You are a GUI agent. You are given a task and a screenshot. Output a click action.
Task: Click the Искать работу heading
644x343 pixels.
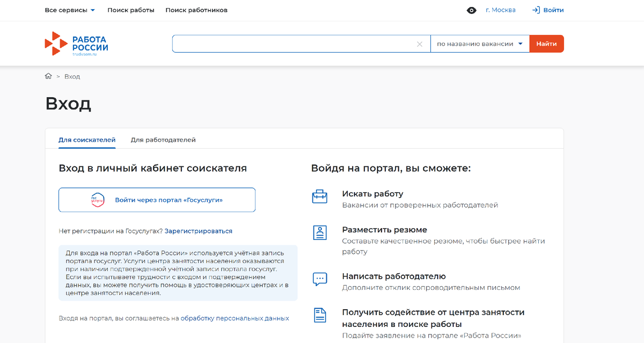click(372, 194)
